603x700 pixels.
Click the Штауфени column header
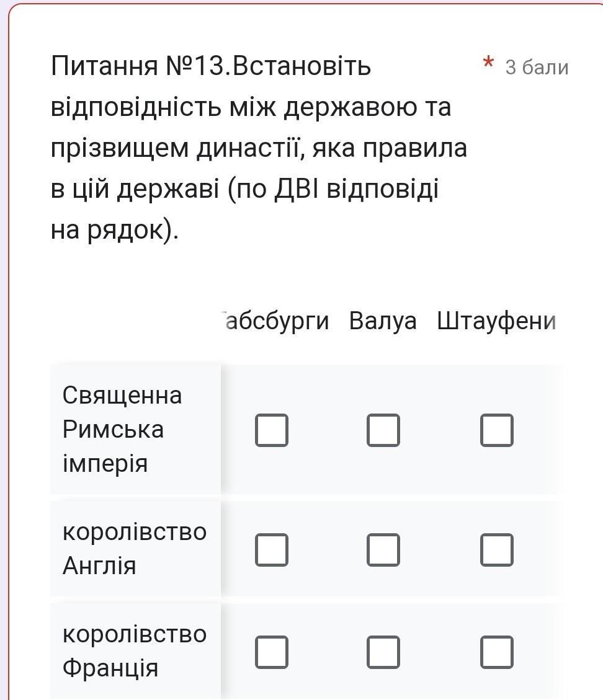(497, 321)
